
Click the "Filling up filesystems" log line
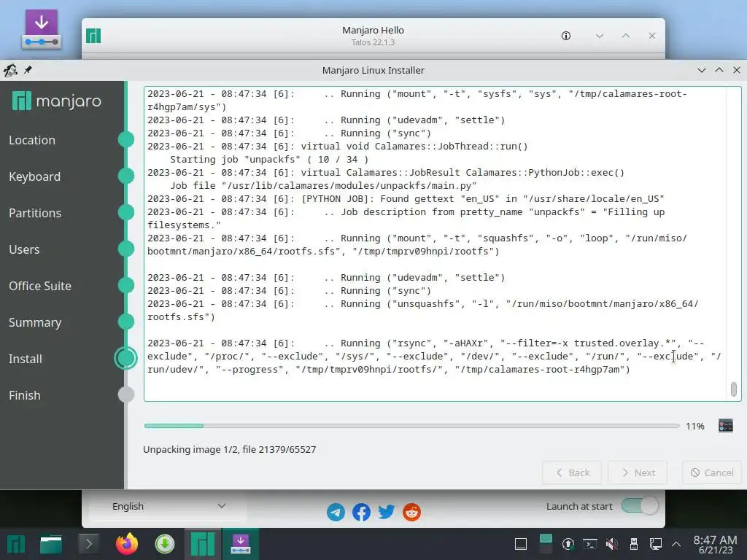[406, 218]
